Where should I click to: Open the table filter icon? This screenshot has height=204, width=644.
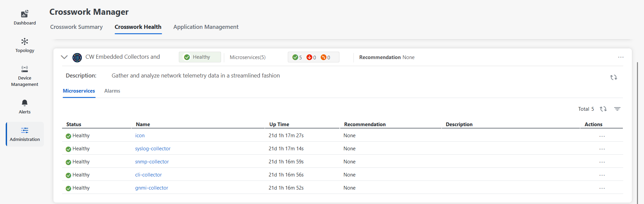[x=617, y=109]
